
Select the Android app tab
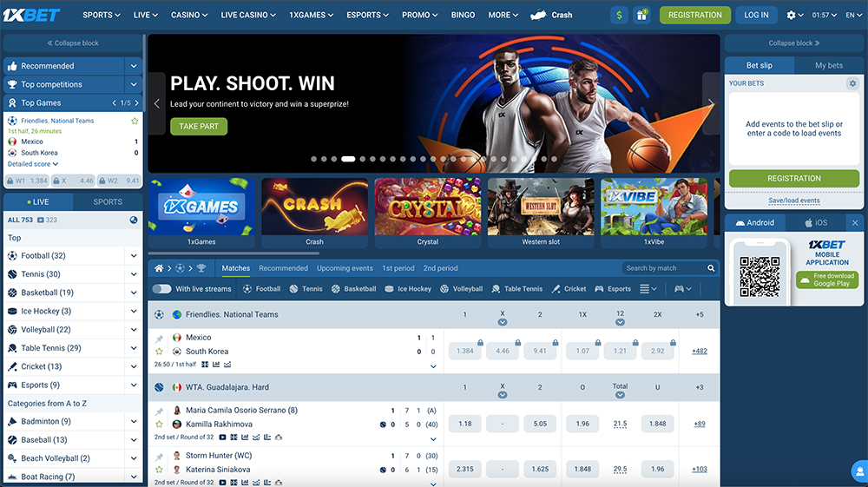[755, 222]
